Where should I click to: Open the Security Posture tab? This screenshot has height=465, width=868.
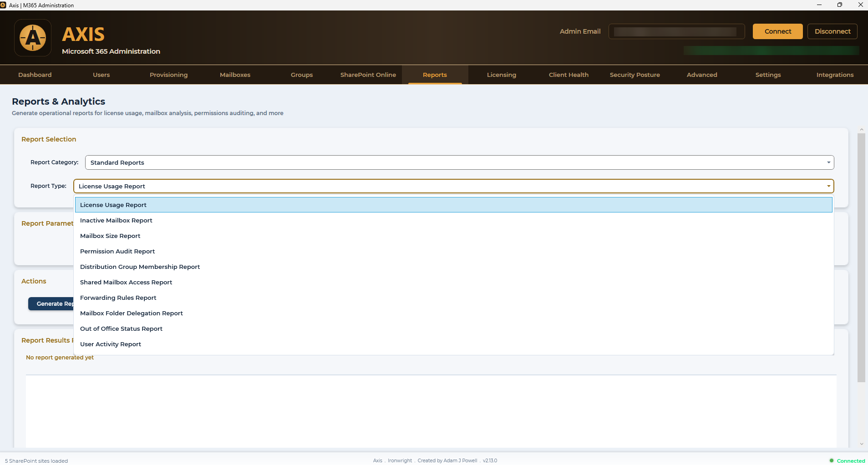coord(635,75)
